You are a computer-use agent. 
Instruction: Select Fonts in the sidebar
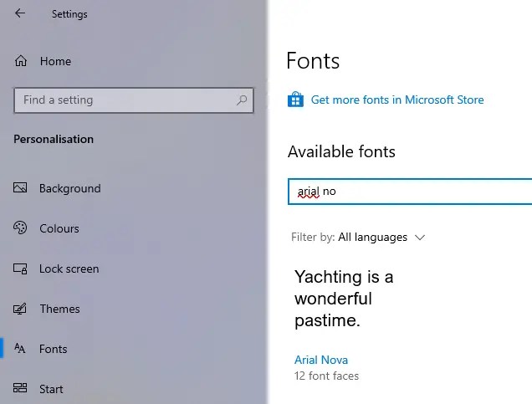pos(53,349)
